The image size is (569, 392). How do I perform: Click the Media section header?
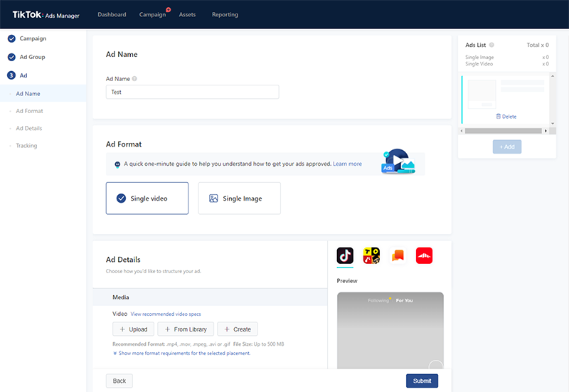[210, 297]
